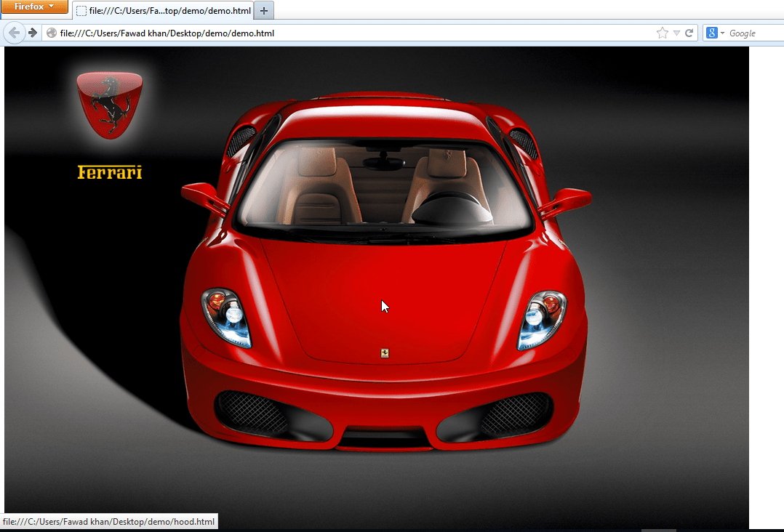Go back with the back arrow
784x532 pixels.
click(15, 33)
